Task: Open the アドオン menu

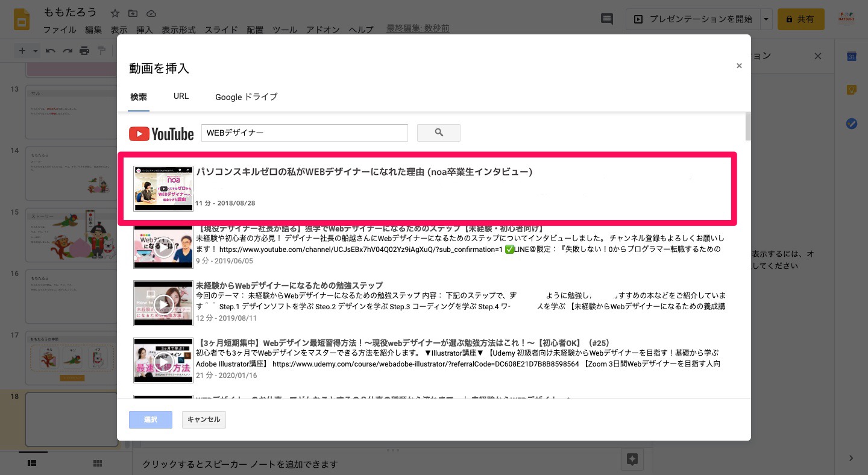Action: point(323,30)
